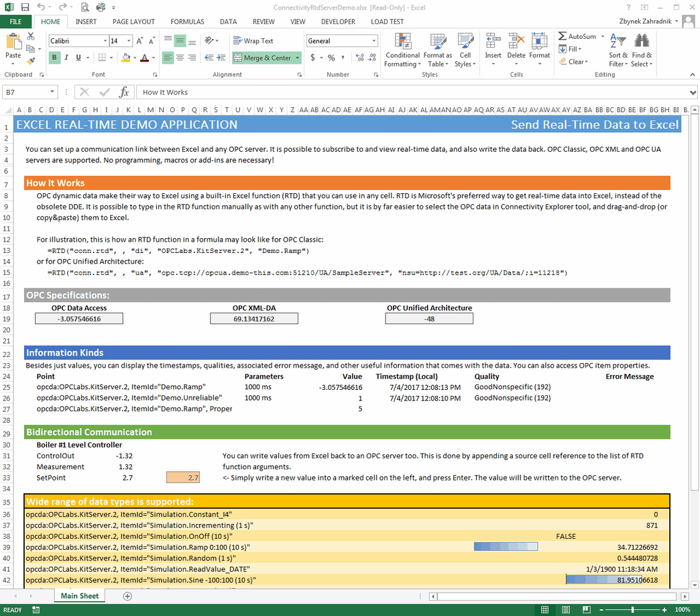The width and height of the screenshot is (700, 616).
Task: Select the orange SetPoint cell showing 2.7
Action: (182, 478)
